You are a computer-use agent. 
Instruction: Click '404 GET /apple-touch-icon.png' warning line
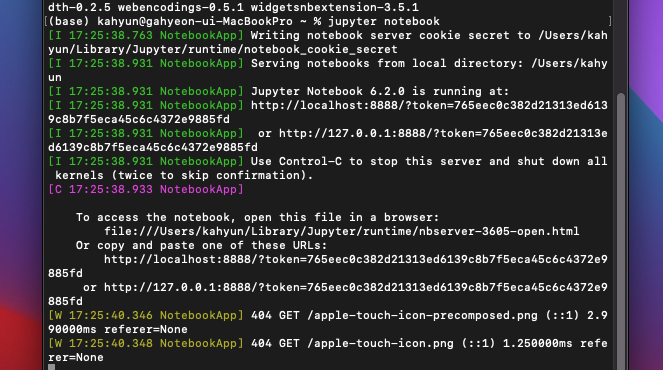328,350
